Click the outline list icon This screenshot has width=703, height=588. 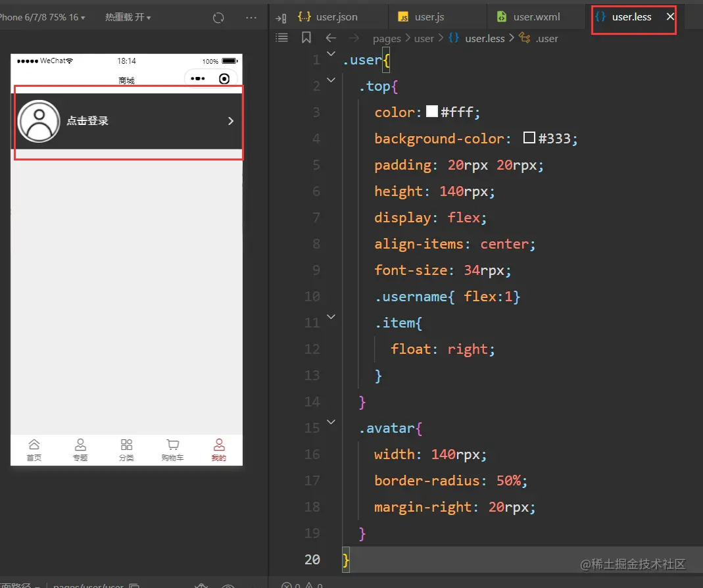[x=281, y=37]
